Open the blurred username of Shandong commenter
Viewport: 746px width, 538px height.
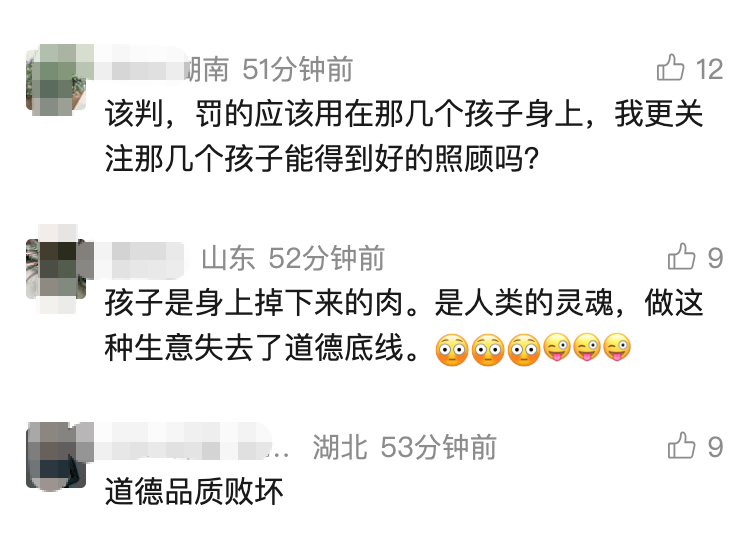139,260
